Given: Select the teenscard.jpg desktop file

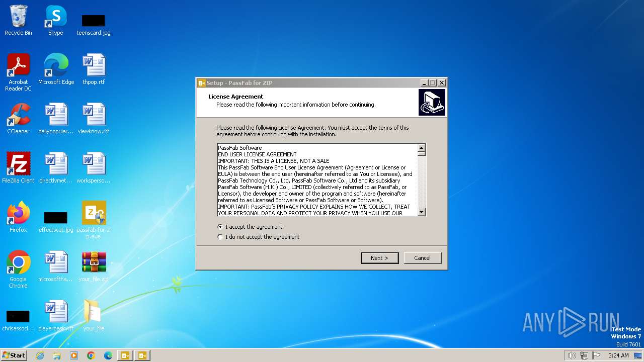Looking at the screenshot, I should click(94, 24).
